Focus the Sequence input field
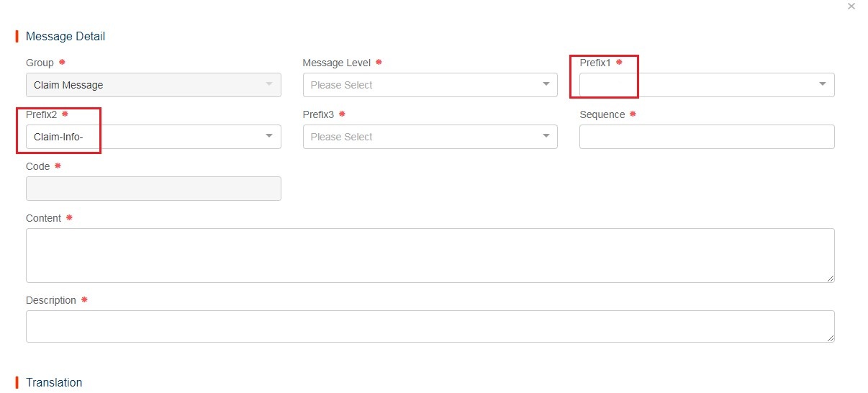This screenshot has width=868, height=393. [706, 137]
